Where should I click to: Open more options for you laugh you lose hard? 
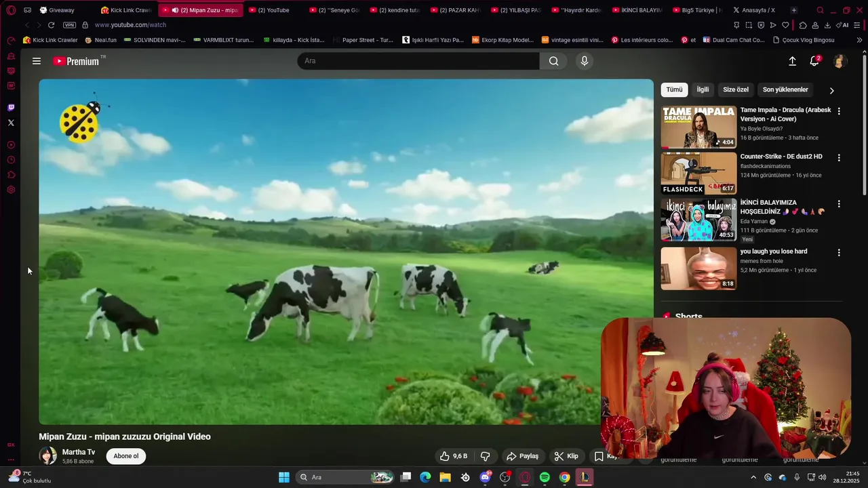click(x=839, y=253)
